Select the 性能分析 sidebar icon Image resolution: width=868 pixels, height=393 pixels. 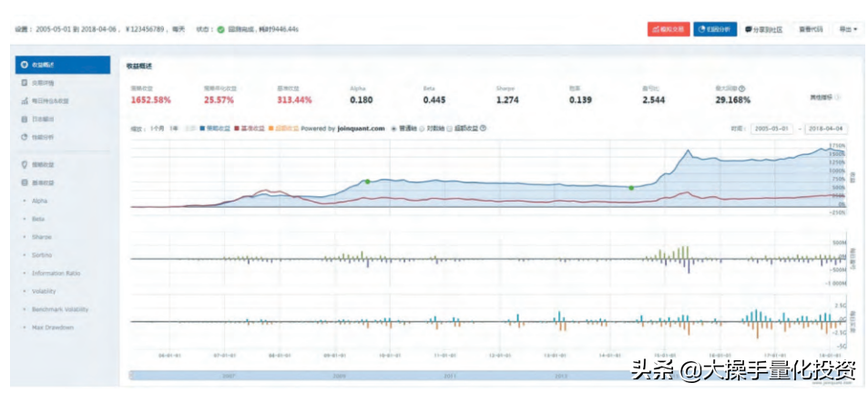[x=24, y=137]
